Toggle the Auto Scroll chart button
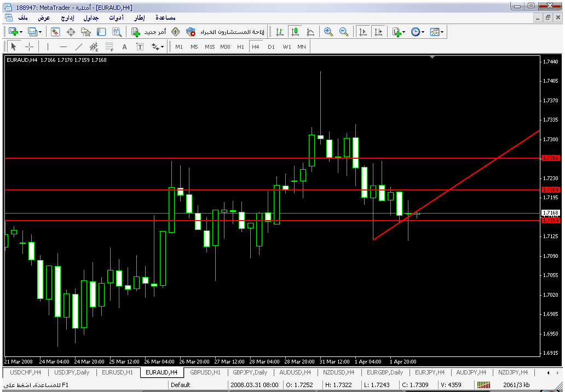 pyautogui.click(x=362, y=32)
